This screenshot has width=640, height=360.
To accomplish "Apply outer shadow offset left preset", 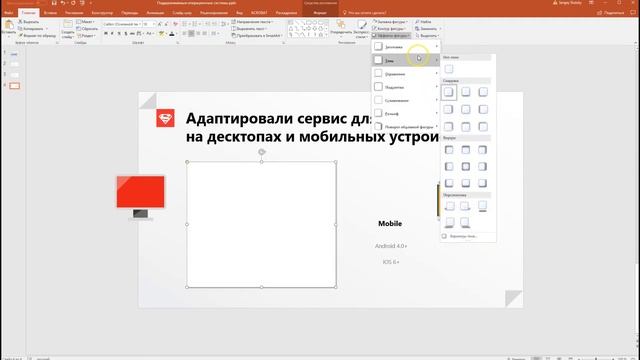I will 483,109.
